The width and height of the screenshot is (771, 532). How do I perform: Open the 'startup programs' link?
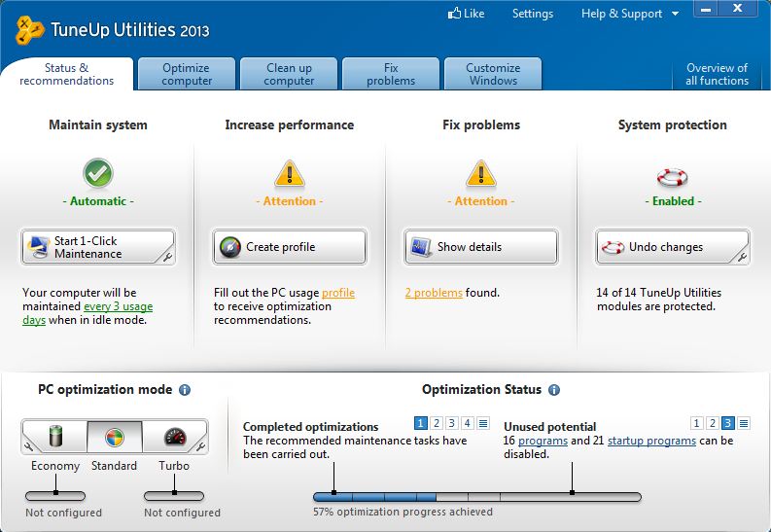[651, 441]
